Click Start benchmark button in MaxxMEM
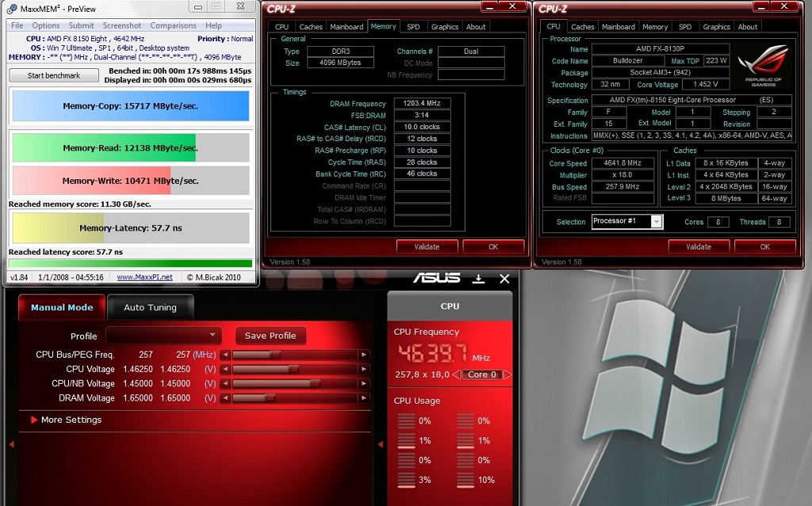The image size is (812, 506). tap(54, 75)
